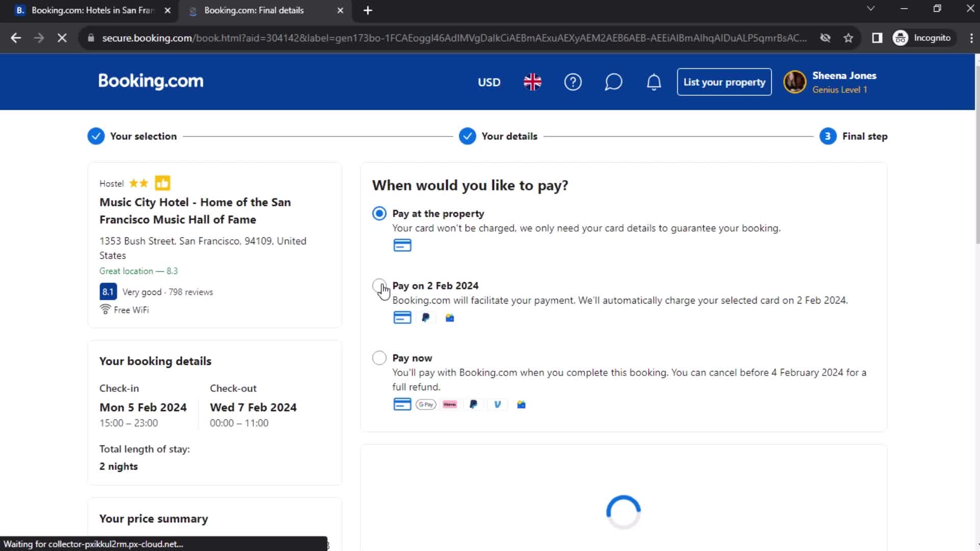Click List your property button
The image size is (980, 551).
[x=724, y=82]
